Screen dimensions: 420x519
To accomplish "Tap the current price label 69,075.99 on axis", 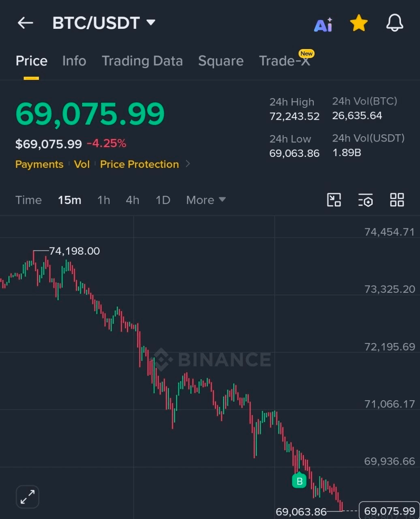I will pyautogui.click(x=390, y=511).
